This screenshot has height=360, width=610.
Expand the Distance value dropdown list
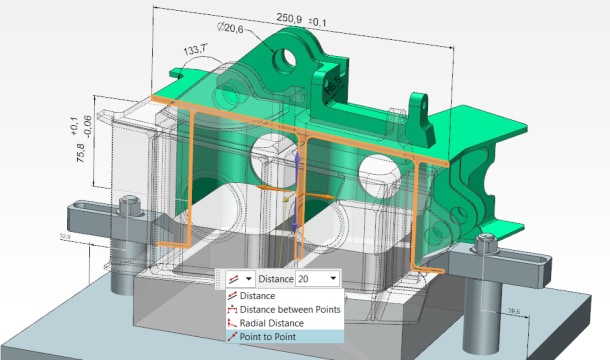coord(333,278)
